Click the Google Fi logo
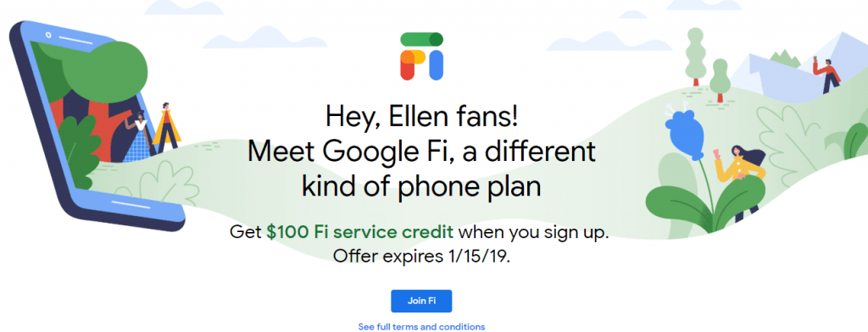The height and width of the screenshot is (332, 868). coord(422,56)
